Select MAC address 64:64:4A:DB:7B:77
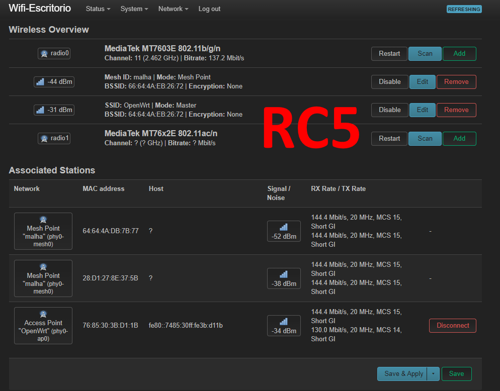This screenshot has height=391, width=500. coord(110,231)
